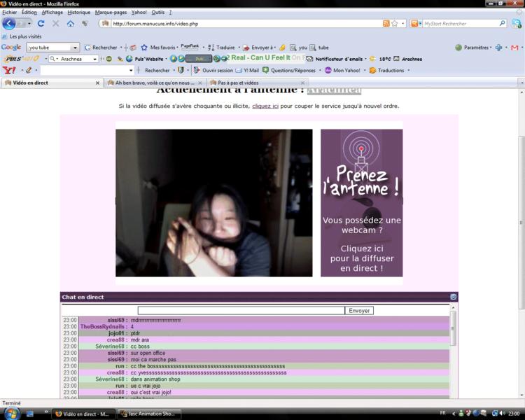Open the Marque-pages menu

coord(112,12)
